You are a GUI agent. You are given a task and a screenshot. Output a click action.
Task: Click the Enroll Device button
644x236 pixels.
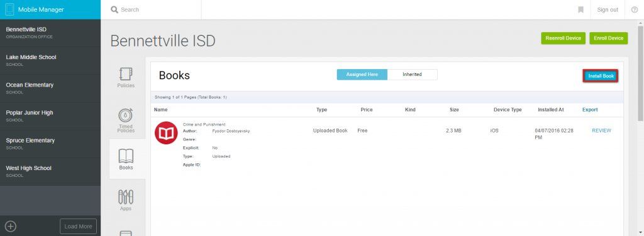click(609, 38)
